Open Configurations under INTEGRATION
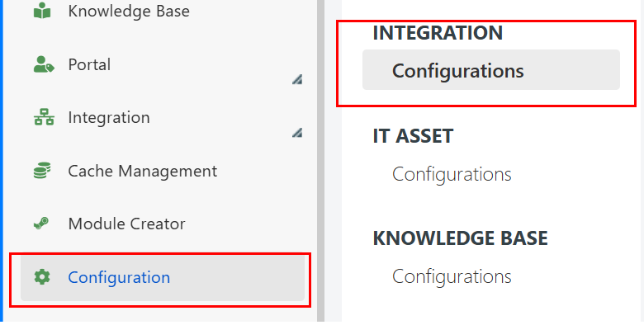The image size is (644, 325). (x=490, y=70)
